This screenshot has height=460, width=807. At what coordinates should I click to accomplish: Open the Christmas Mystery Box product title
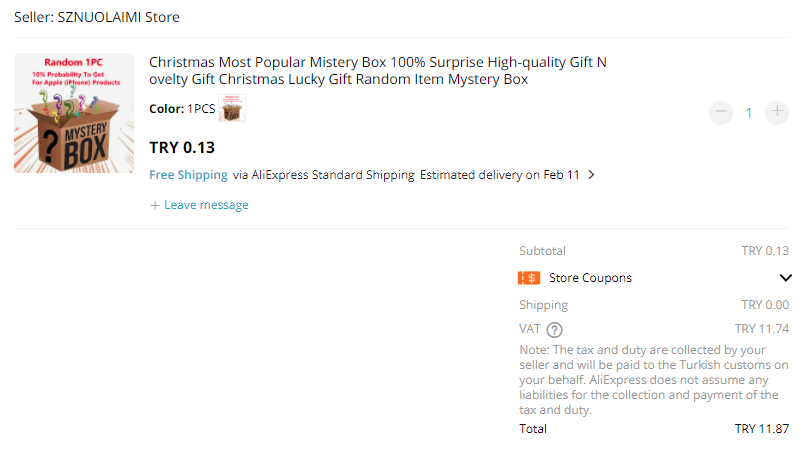pyautogui.click(x=377, y=71)
